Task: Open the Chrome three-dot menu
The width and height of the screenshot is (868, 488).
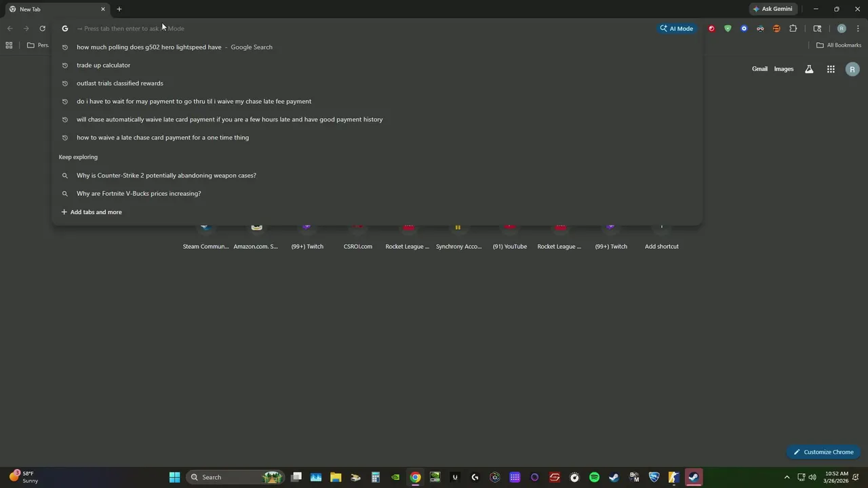Action: point(859,28)
